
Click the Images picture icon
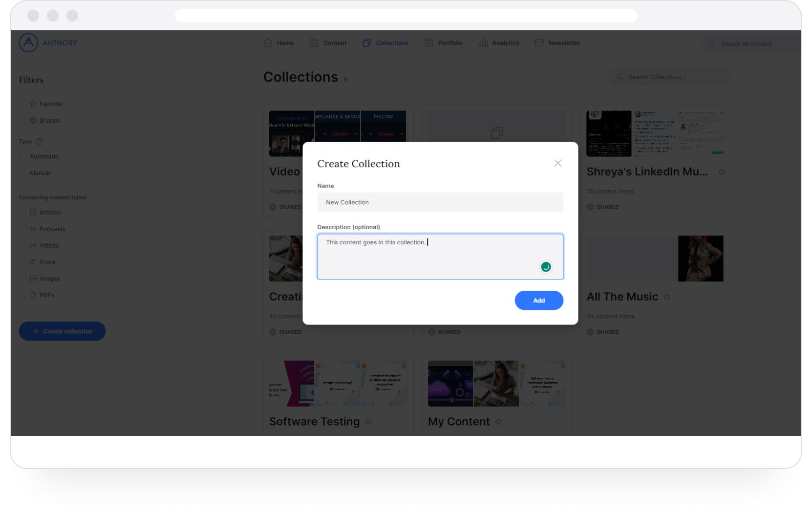[33, 279]
